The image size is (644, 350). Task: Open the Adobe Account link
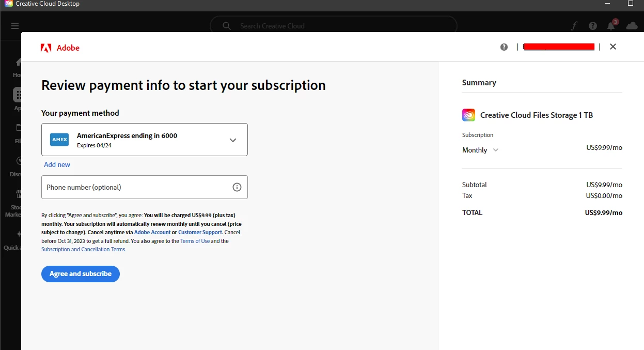click(152, 232)
